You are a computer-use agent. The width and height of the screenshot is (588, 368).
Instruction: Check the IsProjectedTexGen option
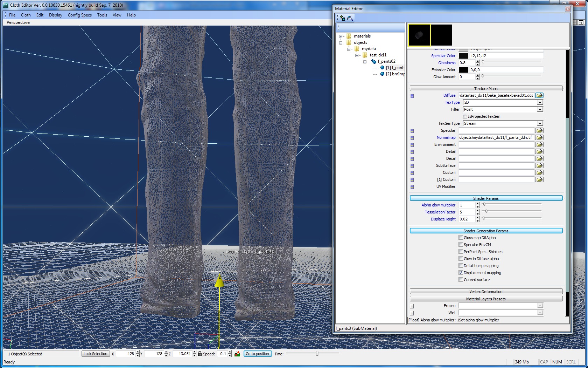point(465,116)
